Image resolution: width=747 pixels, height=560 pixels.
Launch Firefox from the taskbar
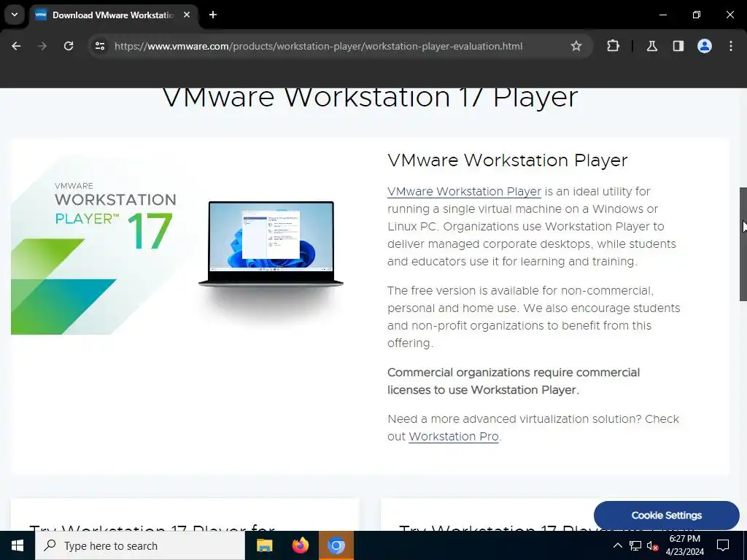(x=300, y=545)
